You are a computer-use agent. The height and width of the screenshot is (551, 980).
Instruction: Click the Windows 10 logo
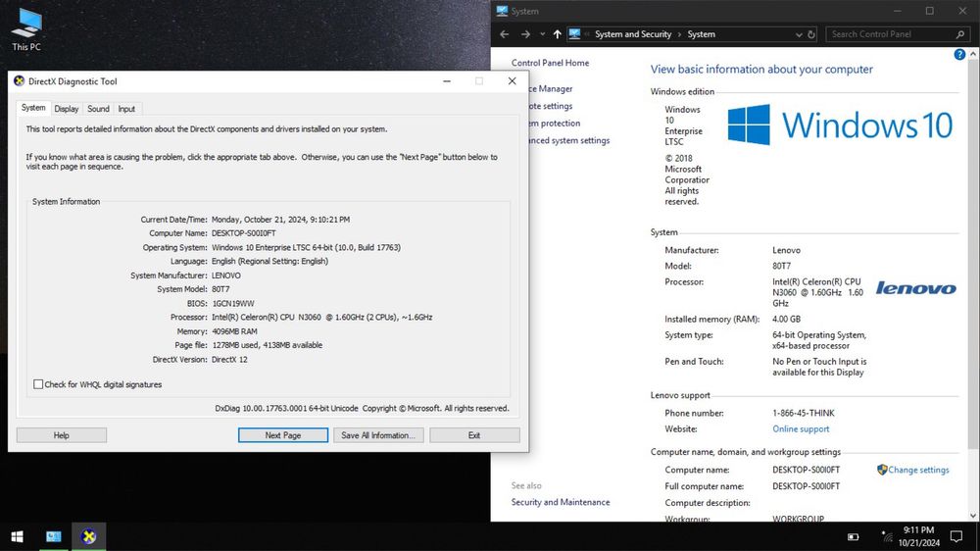[x=840, y=125]
